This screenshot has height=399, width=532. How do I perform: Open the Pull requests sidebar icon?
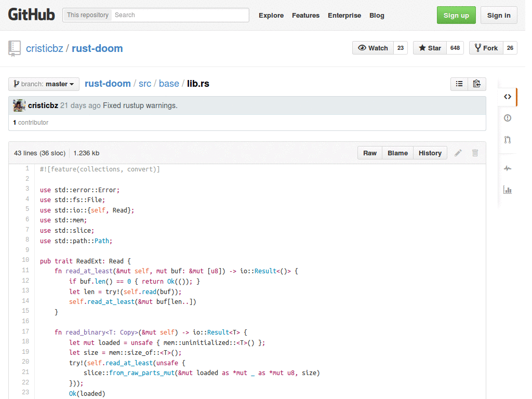(507, 140)
